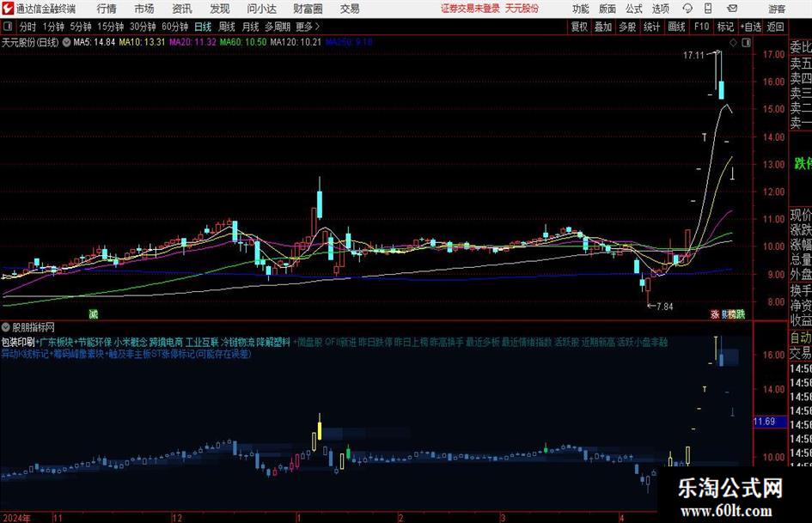Open the F10 company info button
The height and width of the screenshot is (523, 812).
coord(702,27)
